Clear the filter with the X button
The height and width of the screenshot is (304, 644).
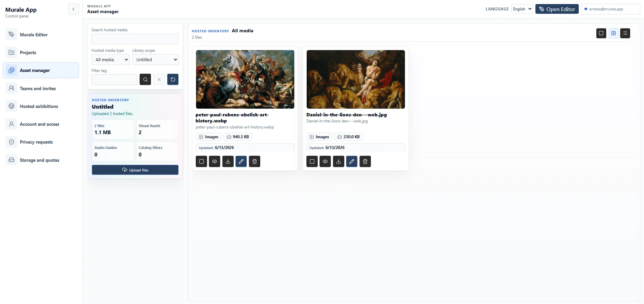click(x=159, y=80)
